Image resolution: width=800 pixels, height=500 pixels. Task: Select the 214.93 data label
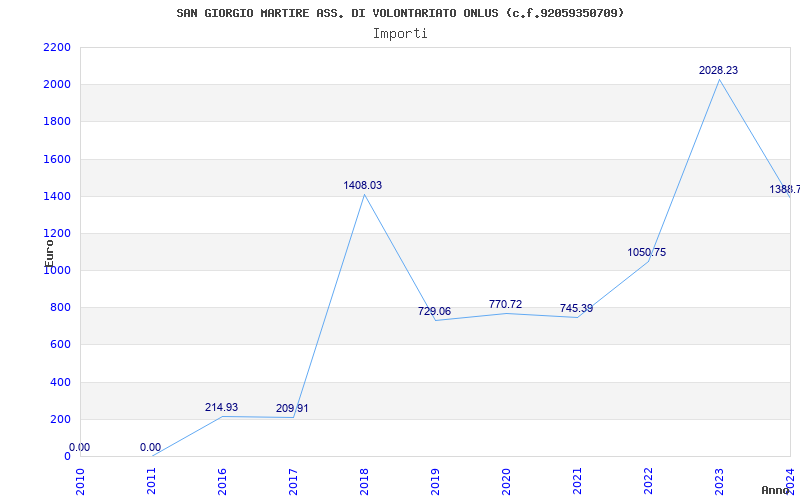pyautogui.click(x=221, y=407)
